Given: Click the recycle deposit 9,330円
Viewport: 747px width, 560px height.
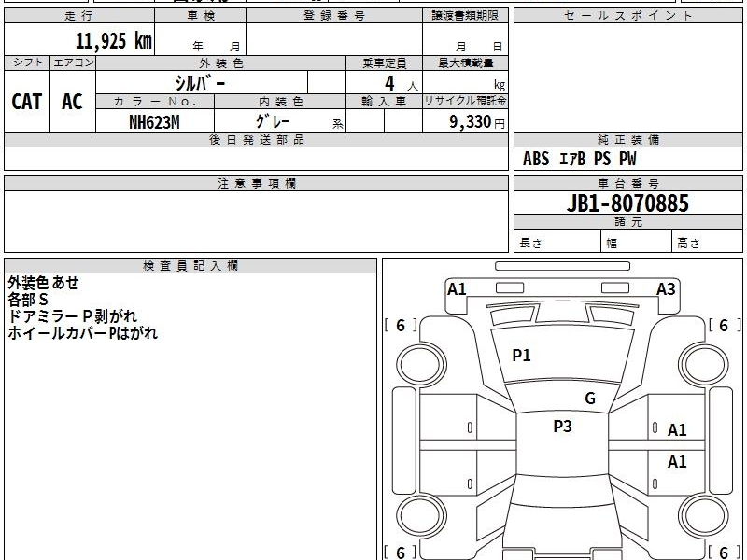Looking at the screenshot, I should point(476,122).
